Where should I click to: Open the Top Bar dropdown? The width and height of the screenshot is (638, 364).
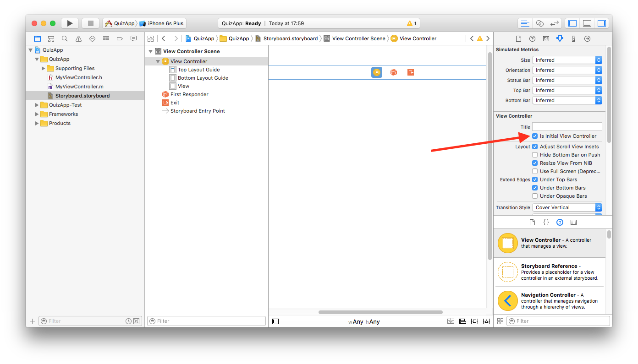point(567,90)
